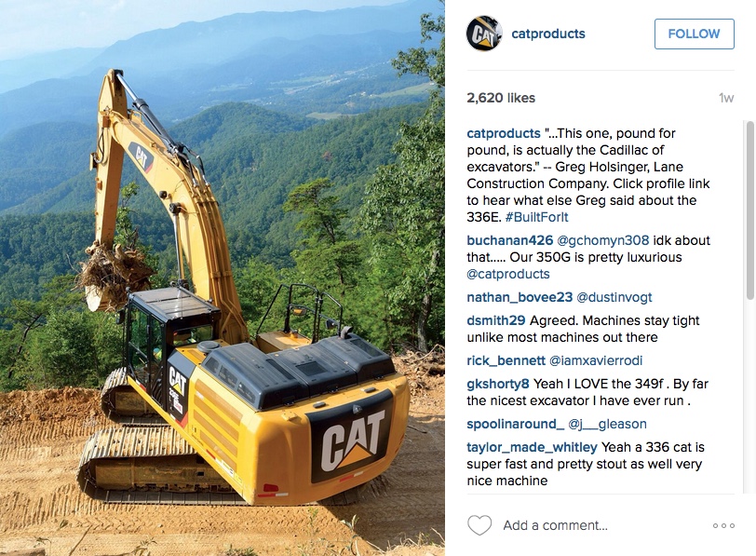
Task: Visit taylor_made_whitley's profile
Action: tap(532, 447)
